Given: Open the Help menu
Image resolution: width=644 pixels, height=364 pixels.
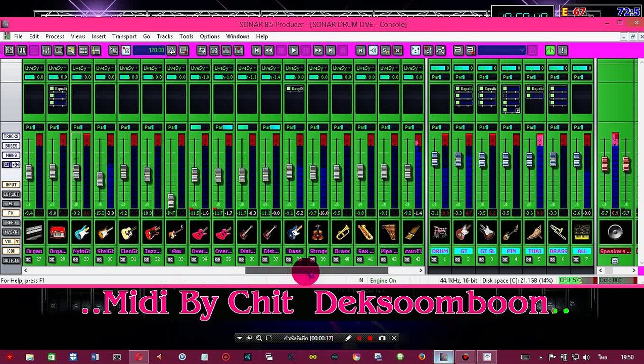Looking at the screenshot, I should point(262,36).
